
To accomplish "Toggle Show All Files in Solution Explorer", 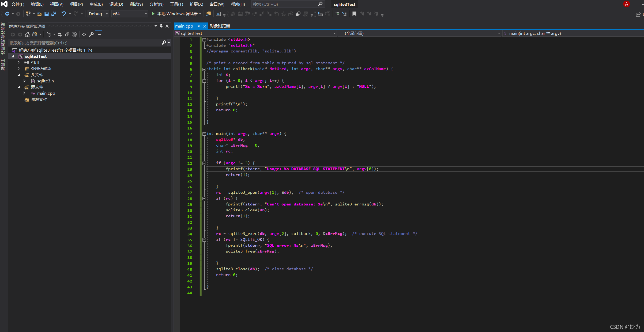I will [x=74, y=35].
